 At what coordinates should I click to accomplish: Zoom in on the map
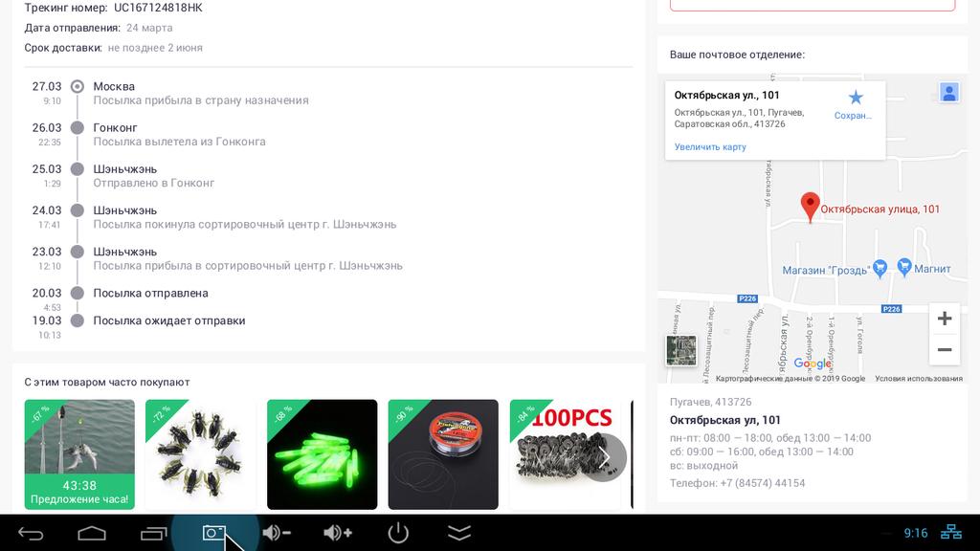click(944, 319)
